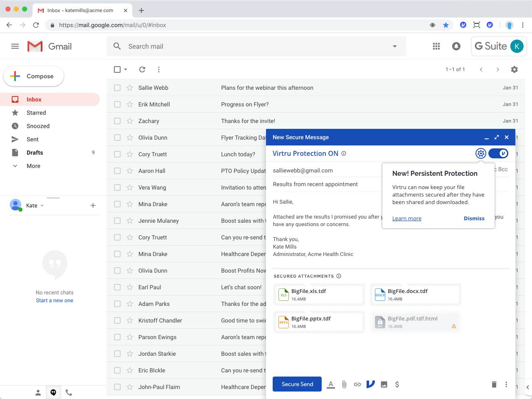Screen dimensions: 532x399
Task: Open Gmail settings gear
Action: coord(515,69)
